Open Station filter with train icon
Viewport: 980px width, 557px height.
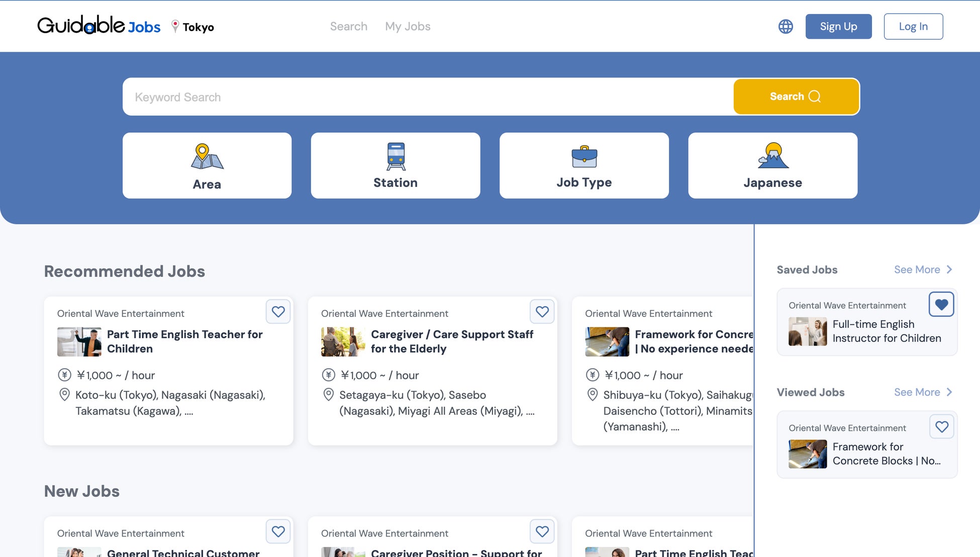point(396,166)
